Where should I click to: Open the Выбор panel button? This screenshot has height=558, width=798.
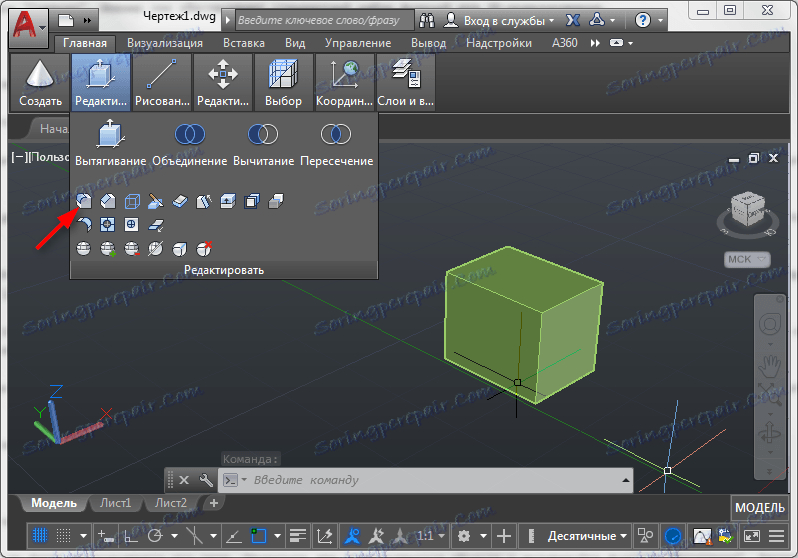click(283, 82)
